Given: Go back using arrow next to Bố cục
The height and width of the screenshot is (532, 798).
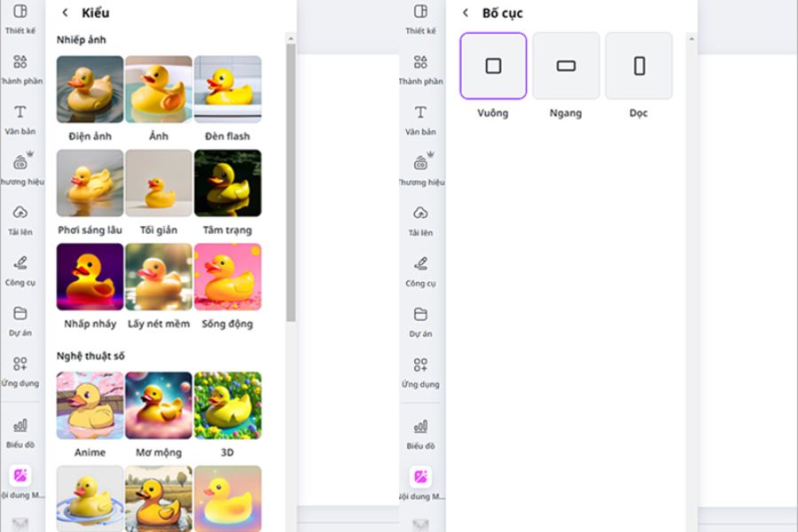Looking at the screenshot, I should pyautogui.click(x=465, y=13).
